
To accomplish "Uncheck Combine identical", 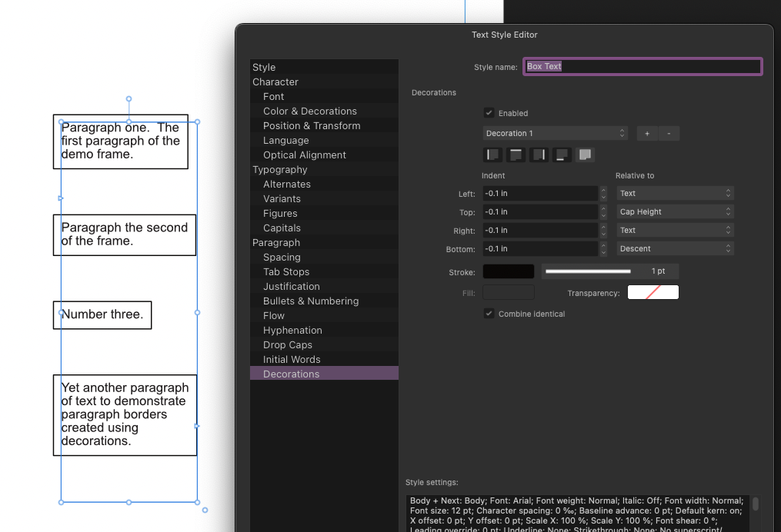I will pos(489,314).
